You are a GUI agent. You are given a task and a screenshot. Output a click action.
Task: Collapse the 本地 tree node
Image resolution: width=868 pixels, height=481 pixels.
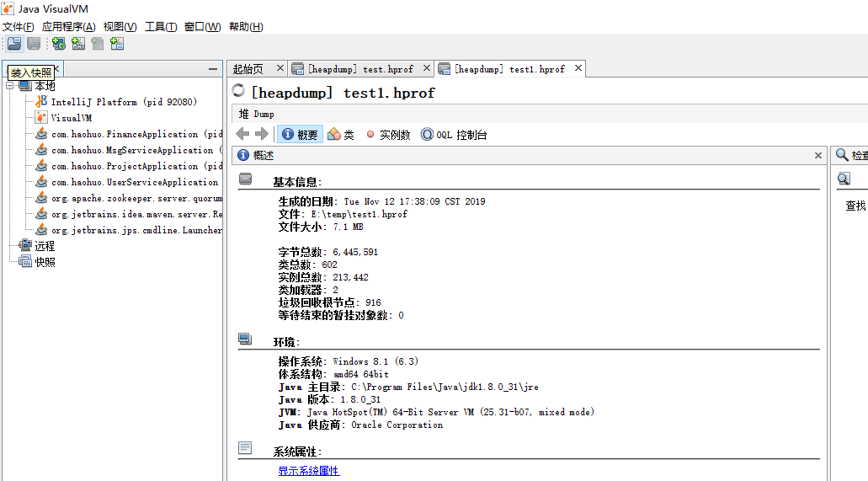point(10,86)
